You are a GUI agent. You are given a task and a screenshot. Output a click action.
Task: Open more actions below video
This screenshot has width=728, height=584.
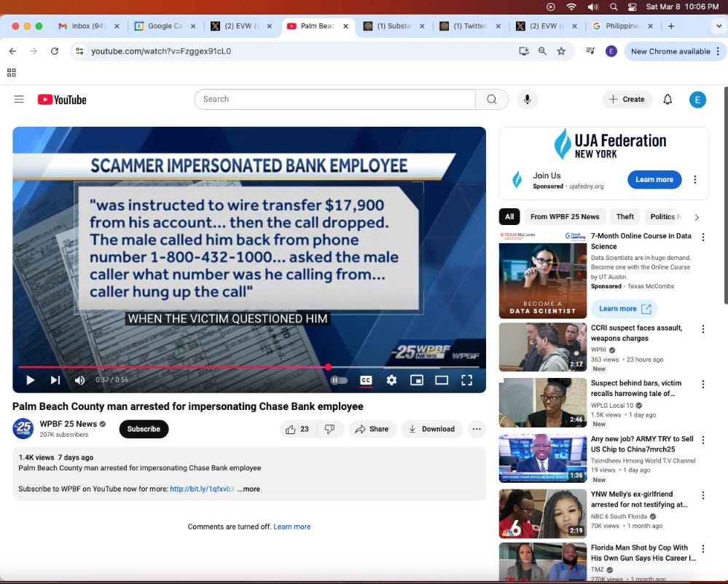pos(477,429)
